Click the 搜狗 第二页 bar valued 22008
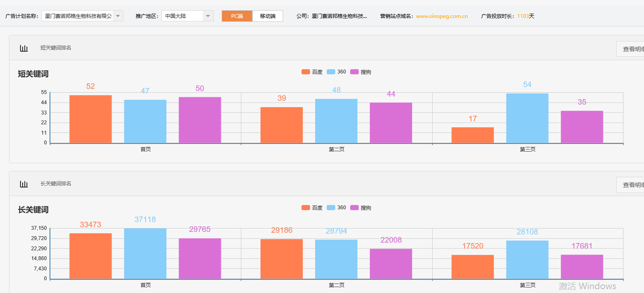 (391, 264)
